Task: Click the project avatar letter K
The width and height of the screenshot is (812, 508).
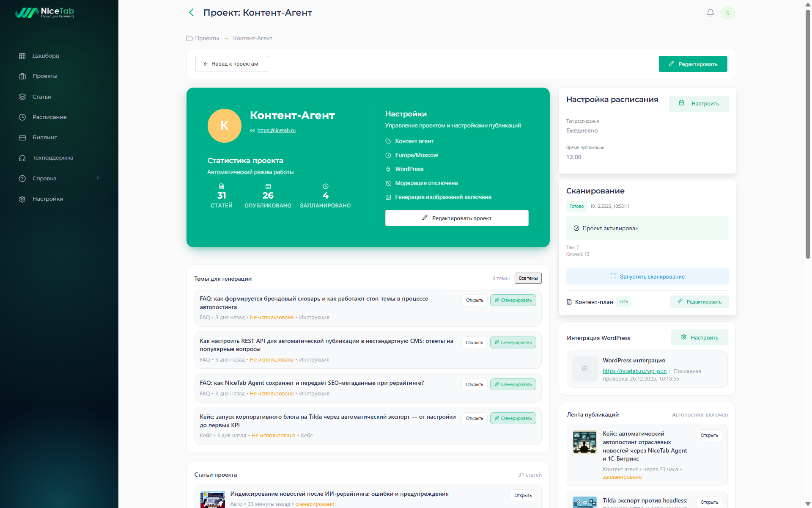Action: tap(225, 126)
